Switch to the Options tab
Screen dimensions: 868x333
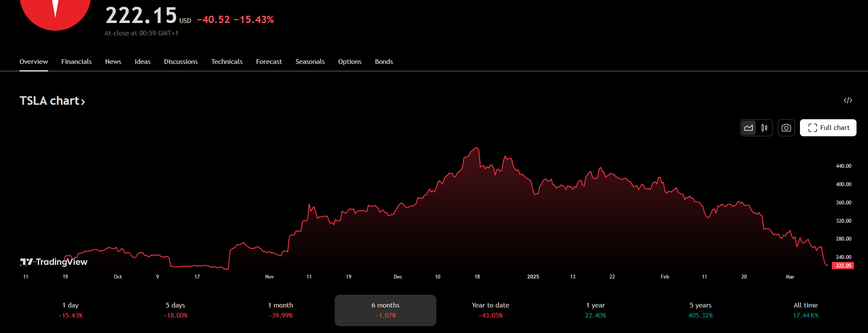(350, 62)
